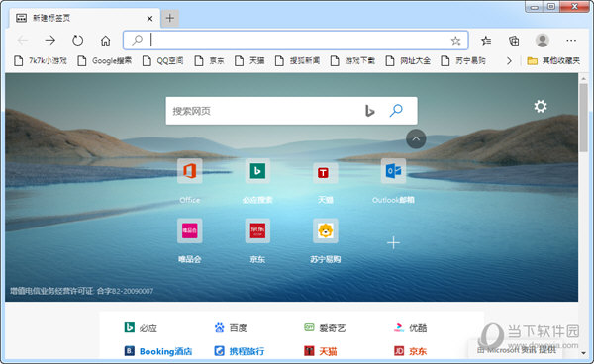Open the Booking酒店 link
The width and height of the screenshot is (594, 364).
point(158,351)
